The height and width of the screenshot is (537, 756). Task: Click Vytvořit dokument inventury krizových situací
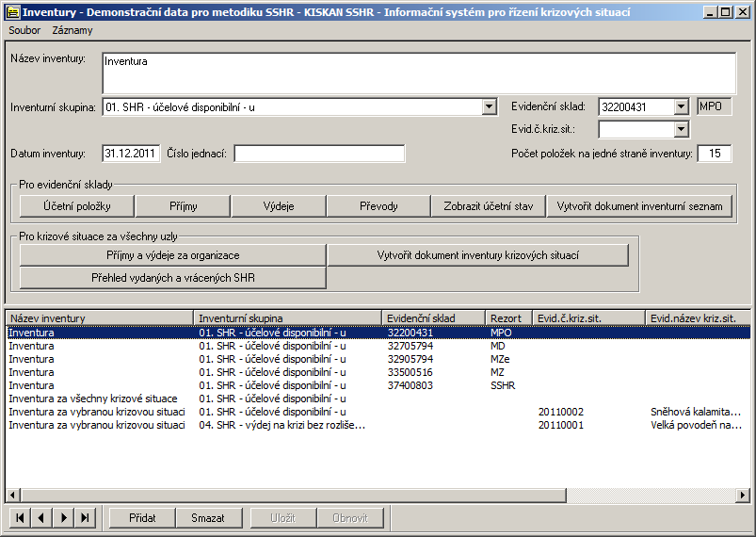coord(478,255)
